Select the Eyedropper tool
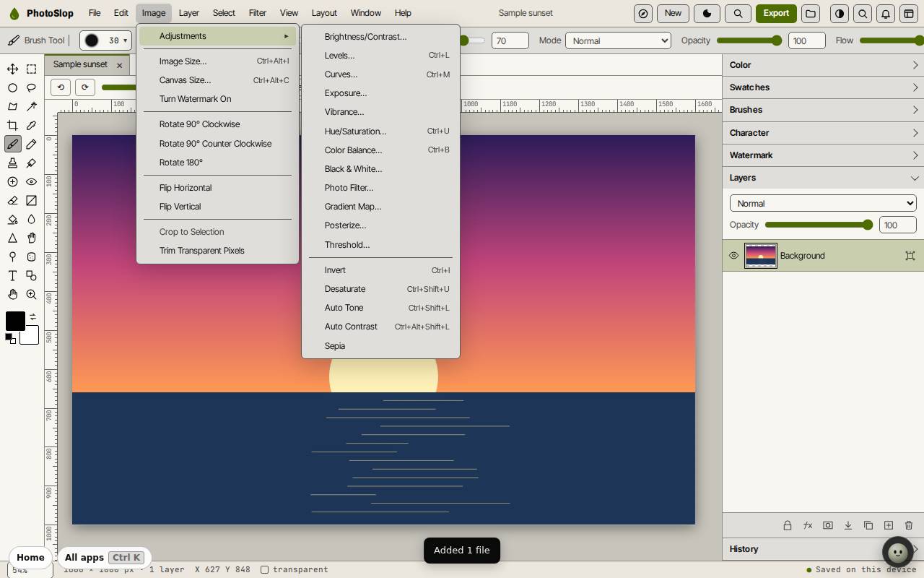 (31, 125)
